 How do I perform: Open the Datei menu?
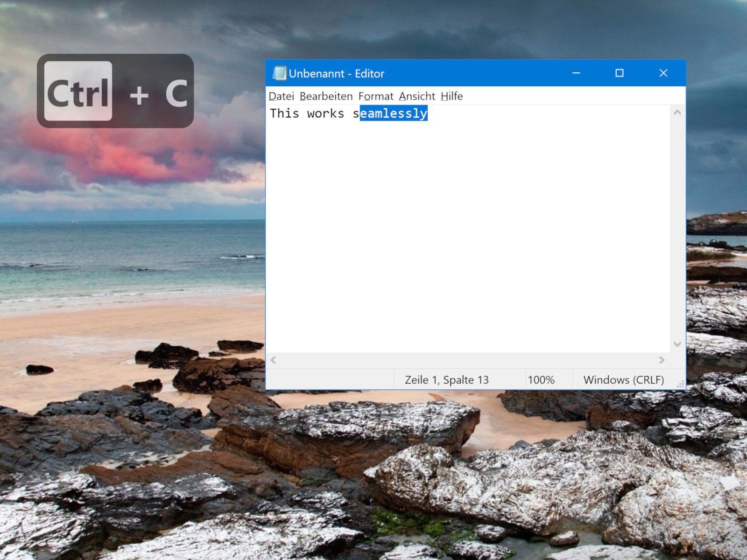click(281, 96)
